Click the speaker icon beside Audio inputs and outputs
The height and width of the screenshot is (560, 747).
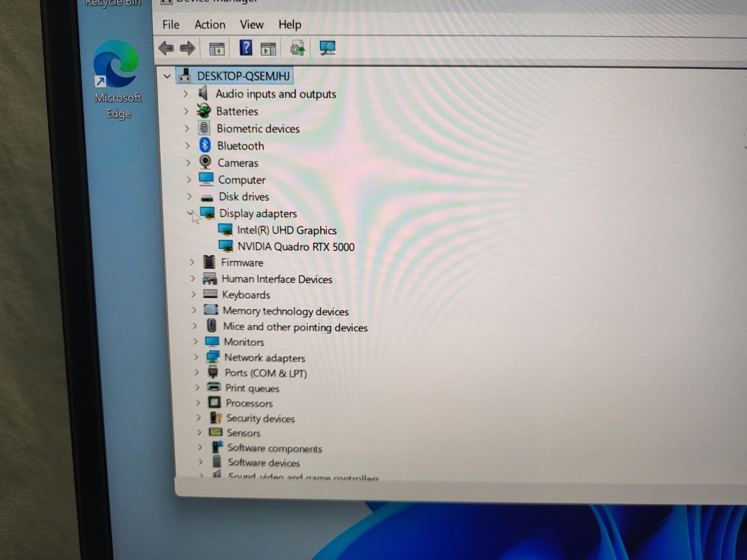tap(203, 93)
